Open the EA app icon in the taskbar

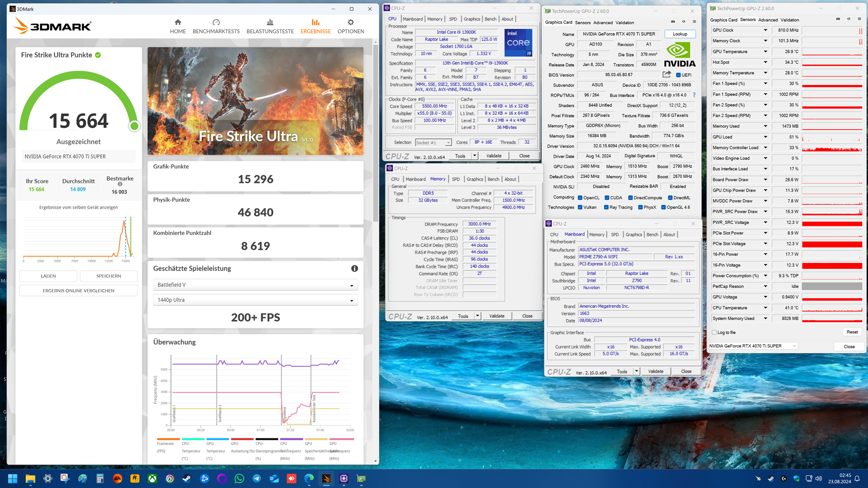(118, 479)
